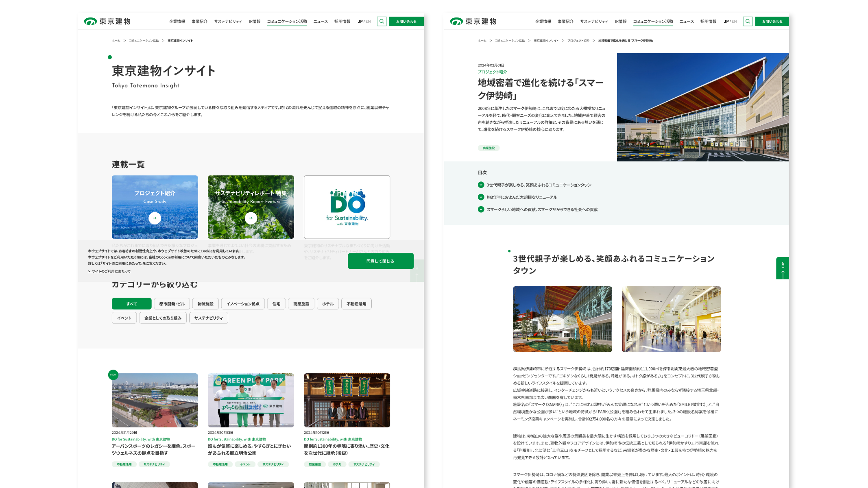The height and width of the screenshot is (488, 868).
Task: Open IR情報 menu on right page
Action: tap(620, 22)
